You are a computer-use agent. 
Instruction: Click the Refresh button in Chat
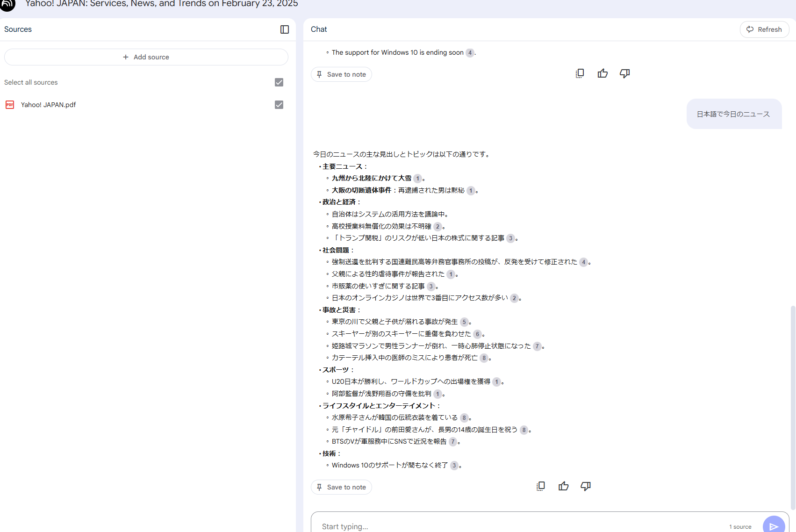764,29
